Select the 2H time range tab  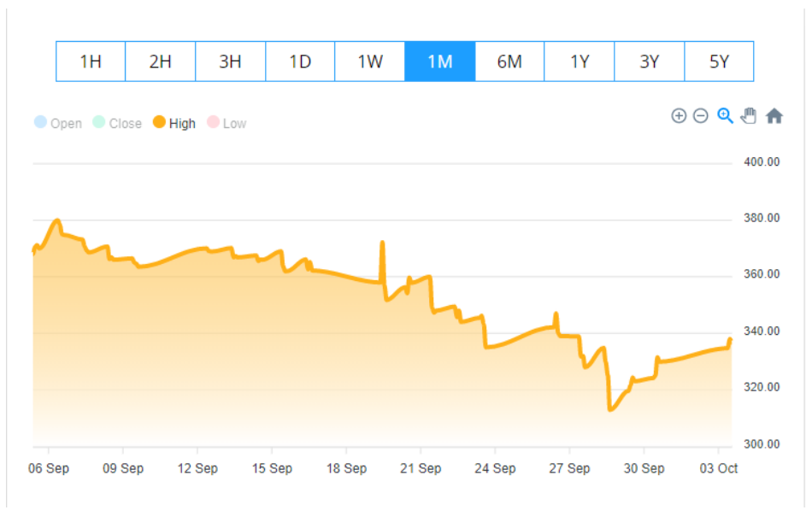click(x=161, y=62)
